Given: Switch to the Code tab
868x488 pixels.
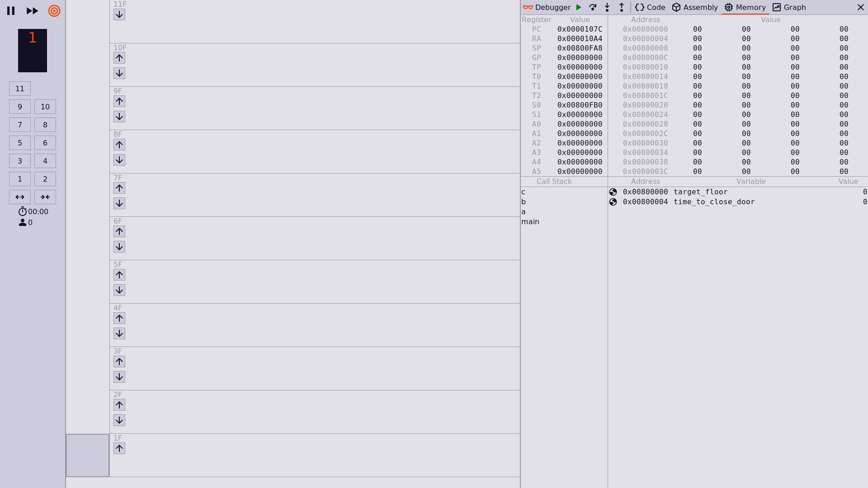Looking at the screenshot, I should 650,7.
